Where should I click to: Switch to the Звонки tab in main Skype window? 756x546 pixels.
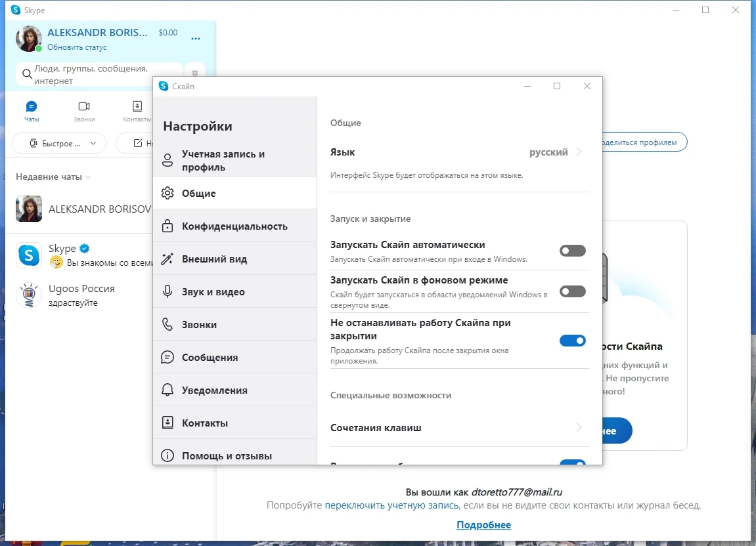click(x=84, y=112)
